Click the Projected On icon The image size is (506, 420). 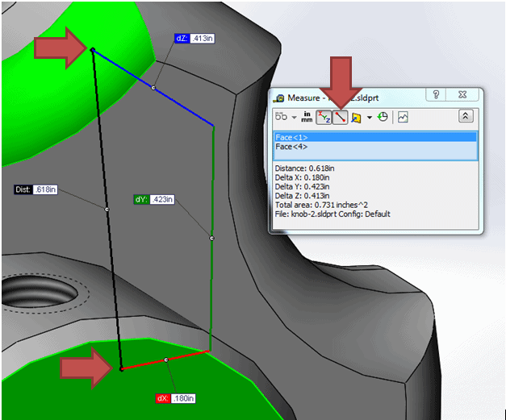coord(356,118)
